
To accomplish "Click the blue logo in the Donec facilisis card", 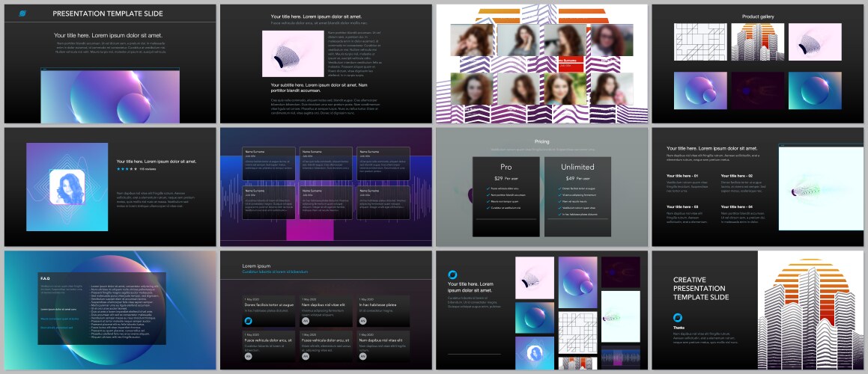I will pos(249,320).
